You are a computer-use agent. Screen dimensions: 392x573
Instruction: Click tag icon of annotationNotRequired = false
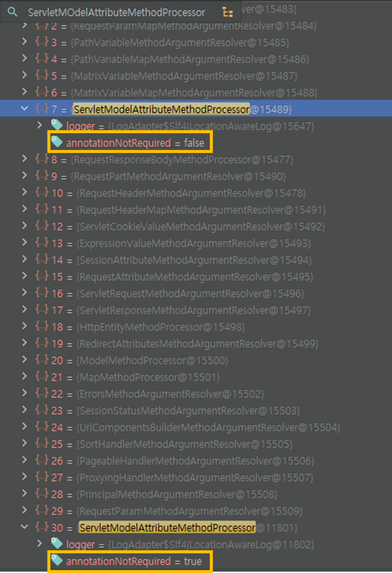[57, 142]
